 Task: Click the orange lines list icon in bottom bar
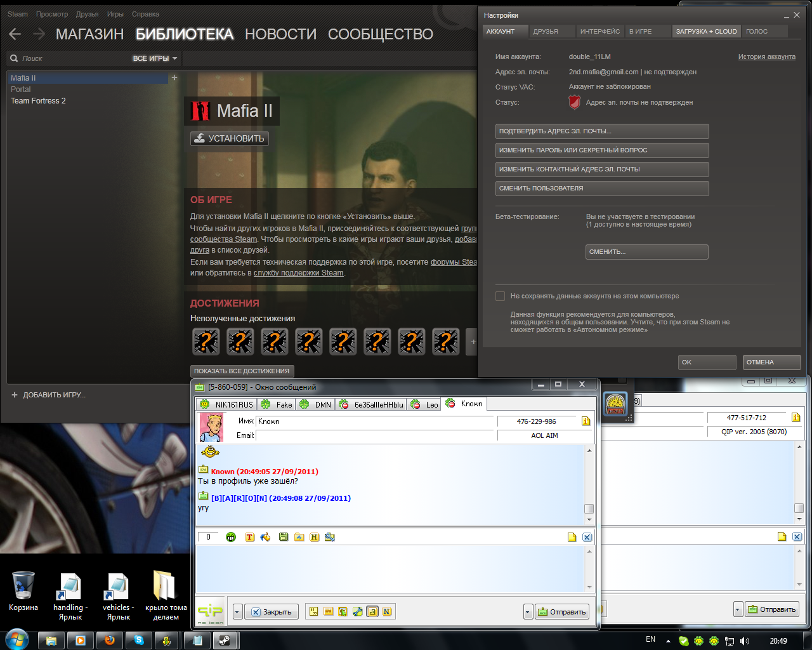click(x=329, y=612)
